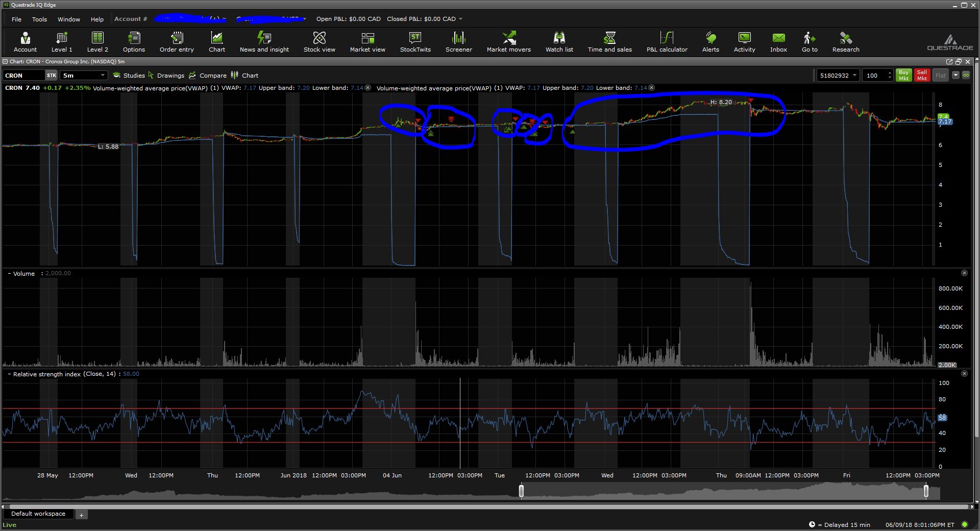
Task: Launch the Screener tool
Action: (458, 42)
